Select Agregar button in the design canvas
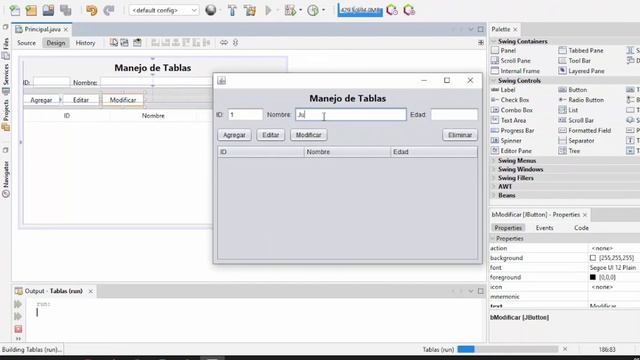The height and width of the screenshot is (360, 640). coord(41,100)
